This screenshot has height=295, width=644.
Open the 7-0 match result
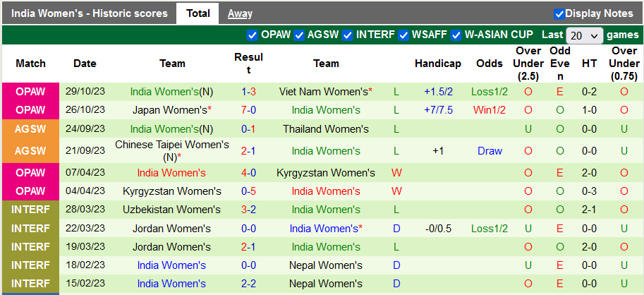coord(248,110)
